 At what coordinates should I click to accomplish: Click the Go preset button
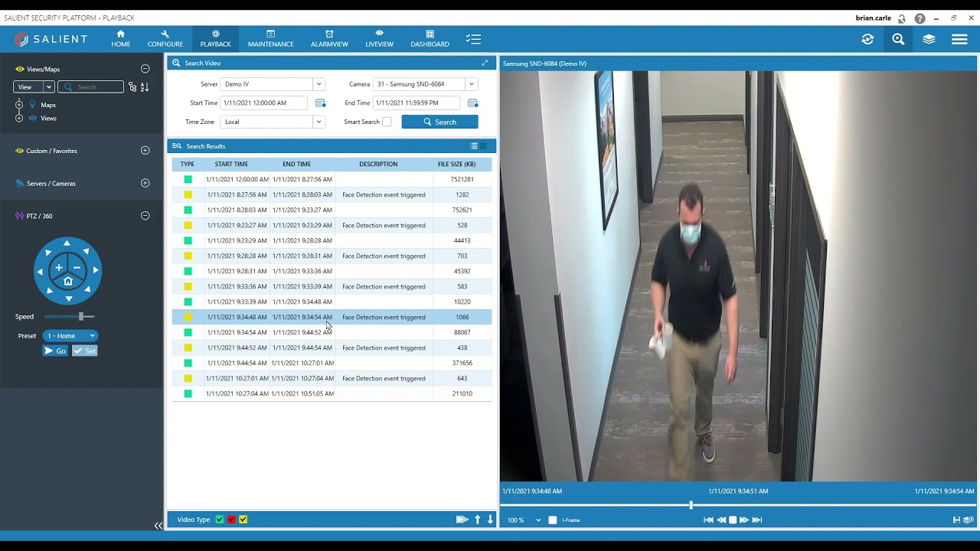pos(55,351)
